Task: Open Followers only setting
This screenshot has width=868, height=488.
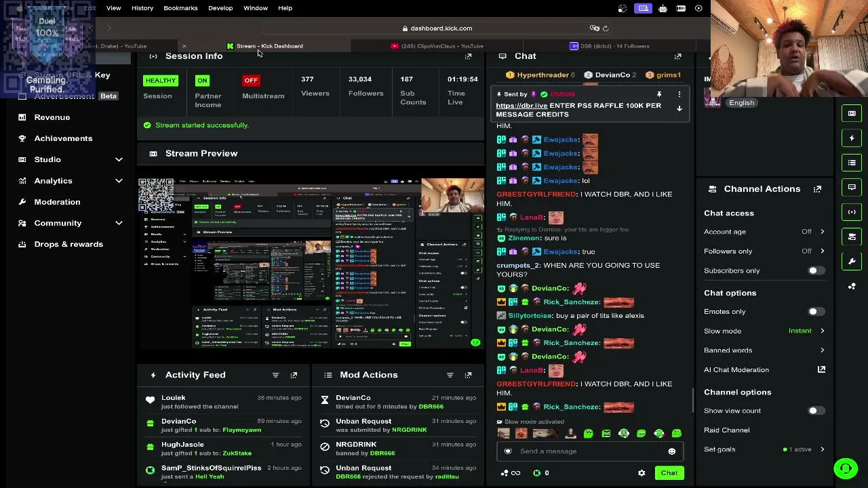Action: click(764, 251)
